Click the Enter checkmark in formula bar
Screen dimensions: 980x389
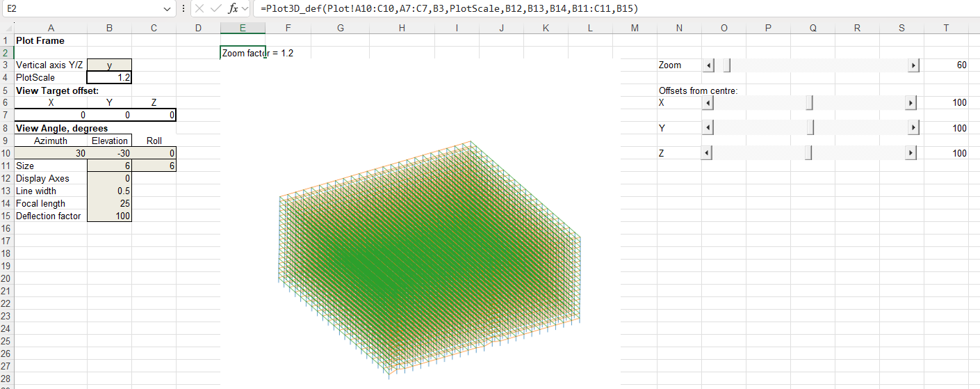pos(216,9)
